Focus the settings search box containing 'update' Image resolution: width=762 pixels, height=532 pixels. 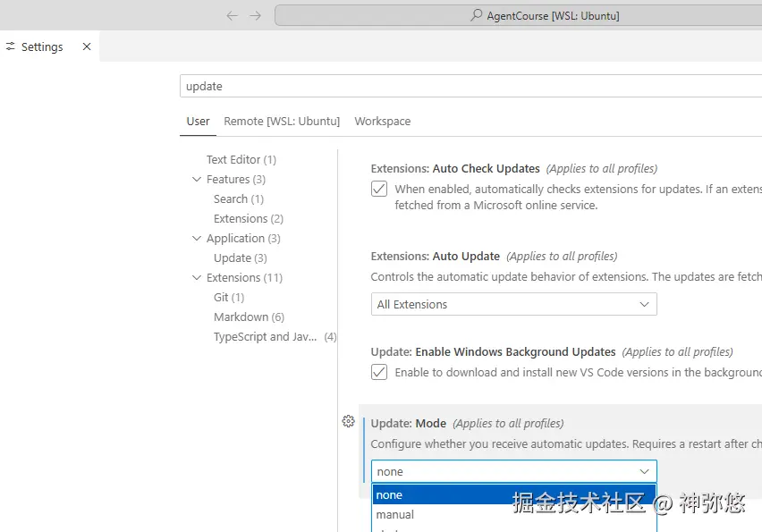pos(470,86)
